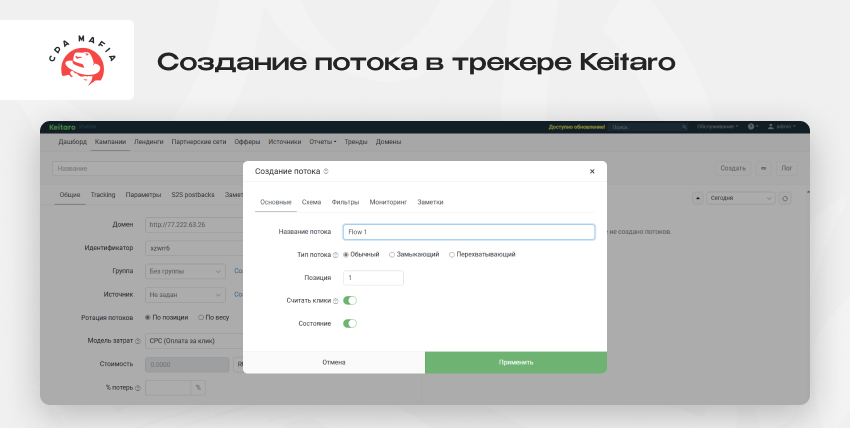Click the small icon button beside Создать

pos(764,168)
